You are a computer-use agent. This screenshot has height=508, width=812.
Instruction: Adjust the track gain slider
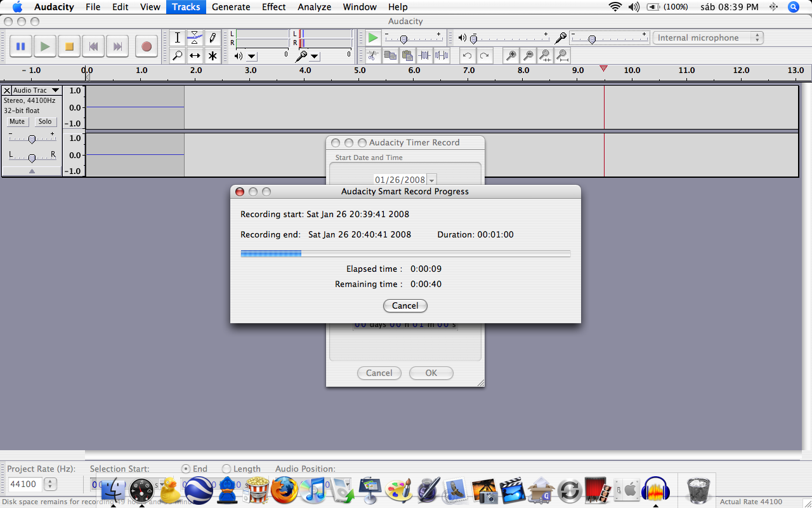click(x=32, y=138)
